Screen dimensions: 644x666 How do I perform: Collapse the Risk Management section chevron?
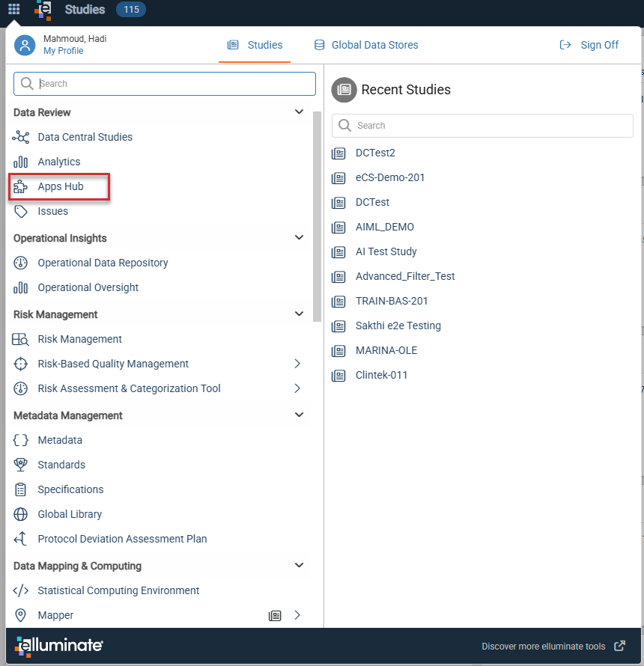[299, 314]
